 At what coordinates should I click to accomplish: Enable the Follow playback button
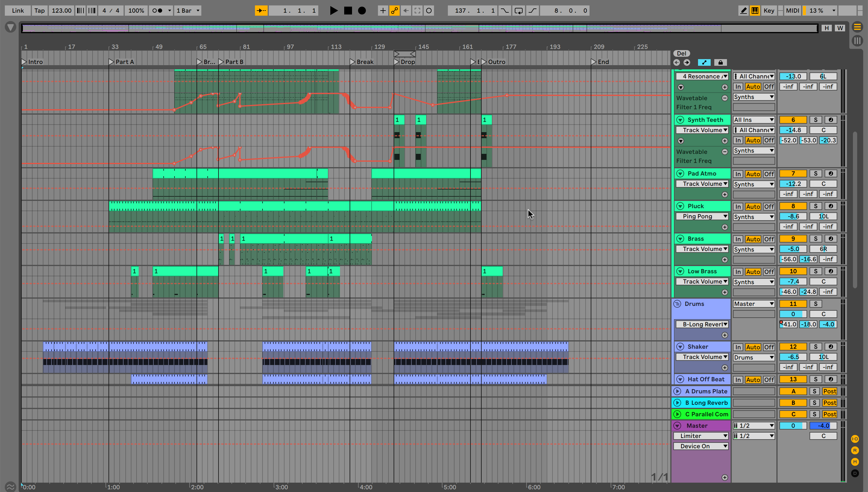click(x=261, y=11)
